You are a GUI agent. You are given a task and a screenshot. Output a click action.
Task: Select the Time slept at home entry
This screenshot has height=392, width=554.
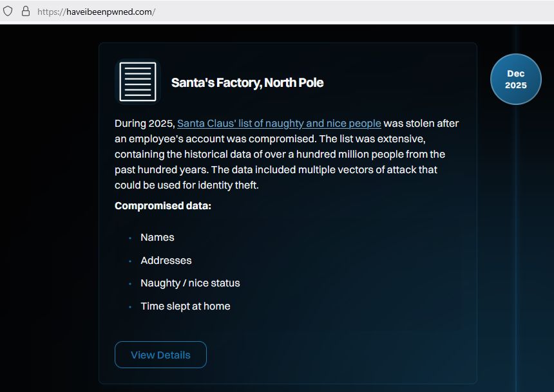pos(186,306)
